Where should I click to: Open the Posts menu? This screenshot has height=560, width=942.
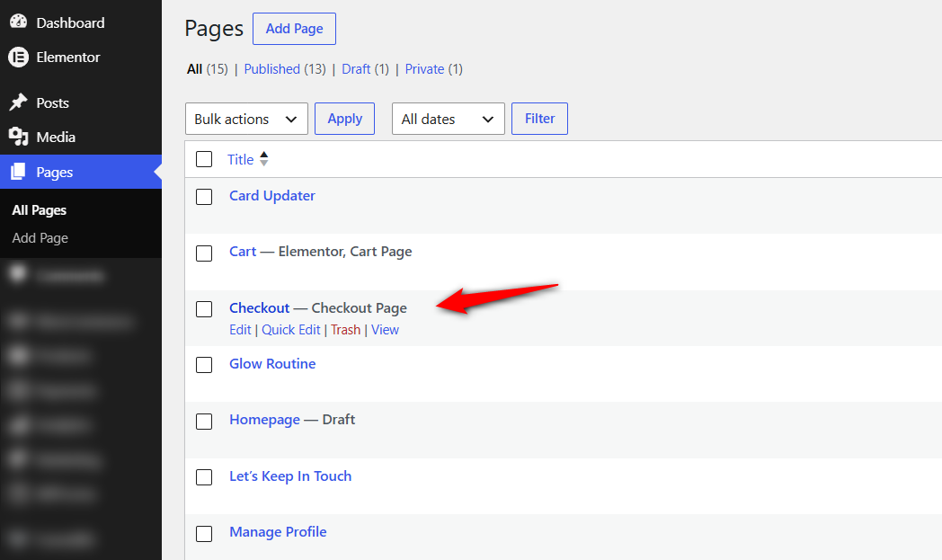pos(52,102)
